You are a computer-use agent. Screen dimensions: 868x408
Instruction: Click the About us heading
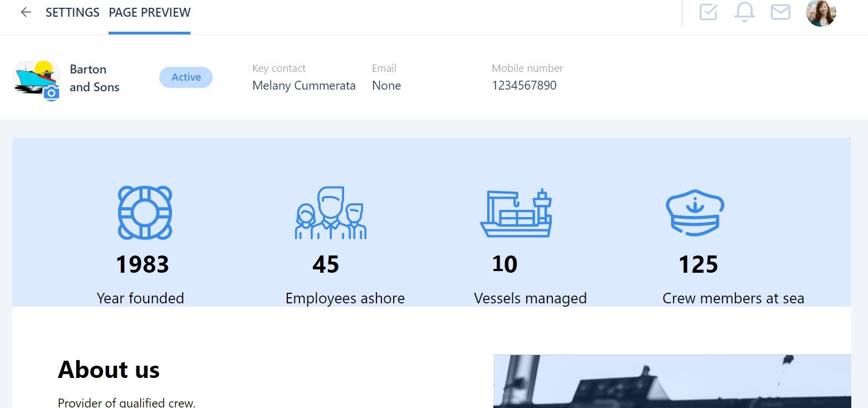109,370
